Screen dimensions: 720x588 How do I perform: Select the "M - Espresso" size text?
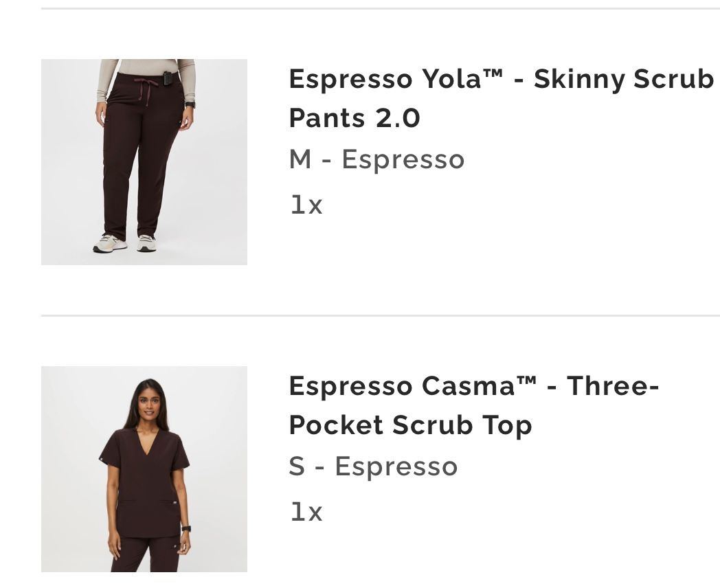pyautogui.click(x=376, y=159)
